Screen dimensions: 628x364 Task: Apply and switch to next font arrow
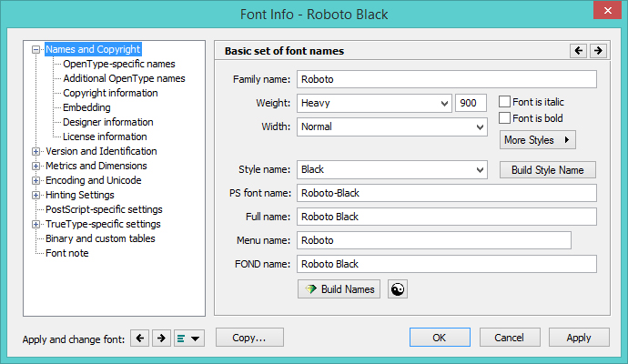click(x=161, y=339)
